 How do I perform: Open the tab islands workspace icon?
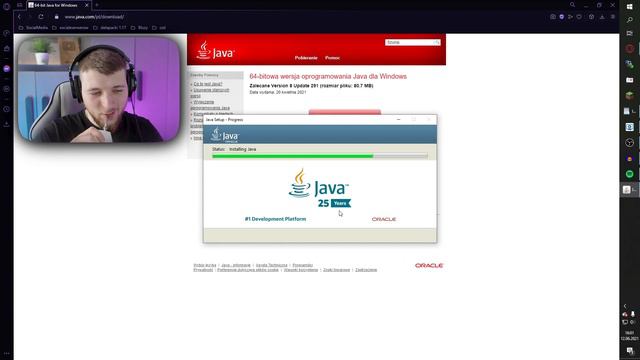pyautogui.click(x=19, y=5)
